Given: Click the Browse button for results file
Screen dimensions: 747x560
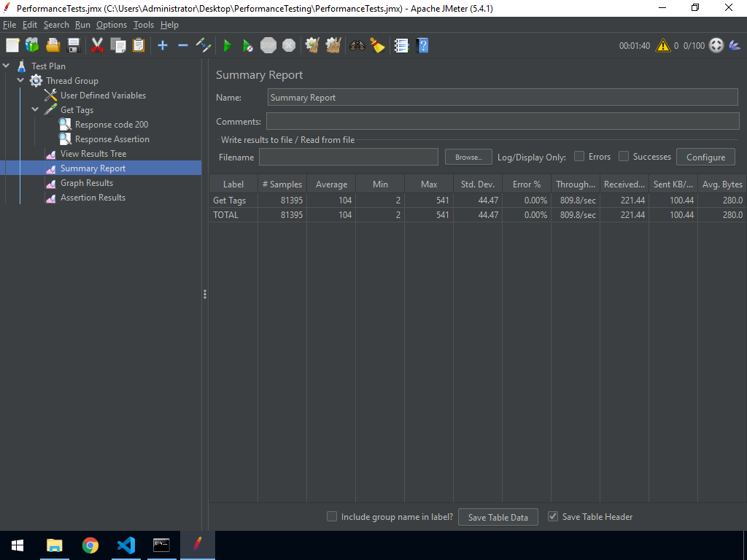Looking at the screenshot, I should pyautogui.click(x=467, y=156).
